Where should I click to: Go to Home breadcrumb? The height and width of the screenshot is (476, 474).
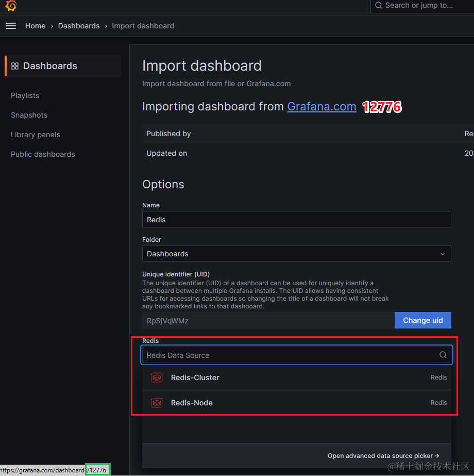click(x=35, y=26)
